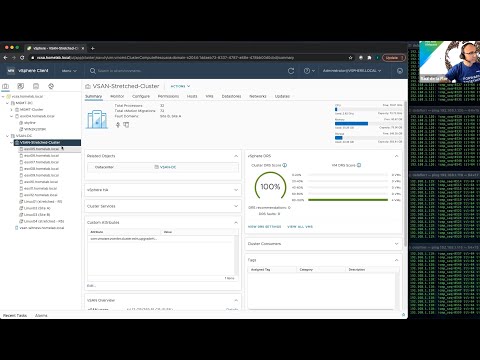Expand the Cluster Consumers card
This screenshot has width=480, height=360.
(396, 244)
